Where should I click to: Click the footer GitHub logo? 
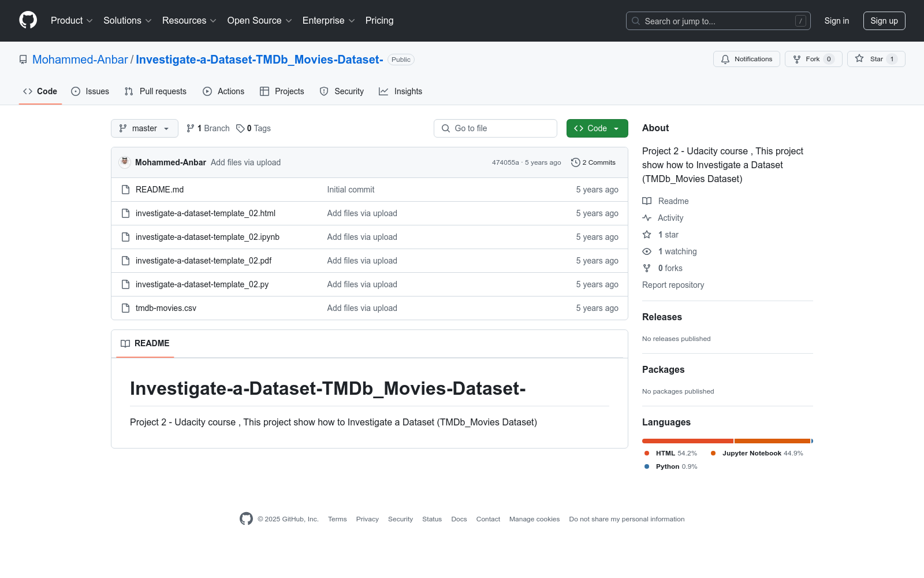[x=246, y=519]
